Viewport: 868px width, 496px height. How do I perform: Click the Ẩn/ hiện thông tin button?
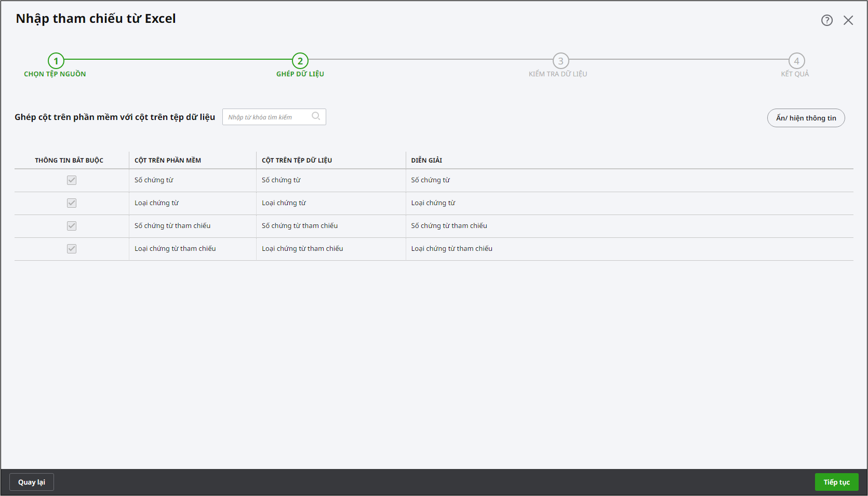click(806, 118)
